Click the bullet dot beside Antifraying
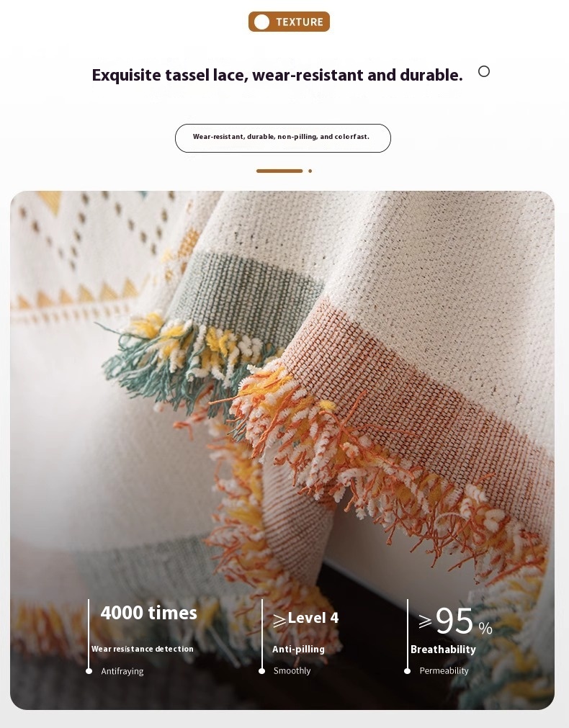Image resolution: width=569 pixels, height=728 pixels. point(89,671)
